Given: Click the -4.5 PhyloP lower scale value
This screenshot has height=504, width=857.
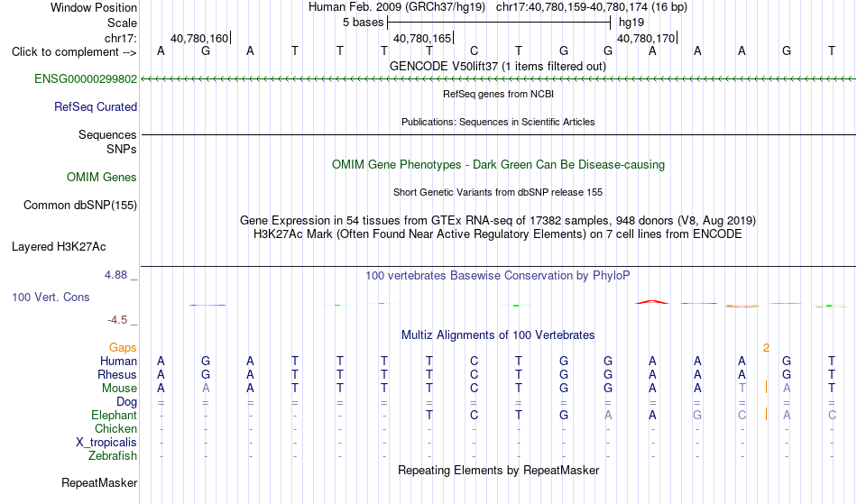Looking at the screenshot, I should [x=117, y=320].
